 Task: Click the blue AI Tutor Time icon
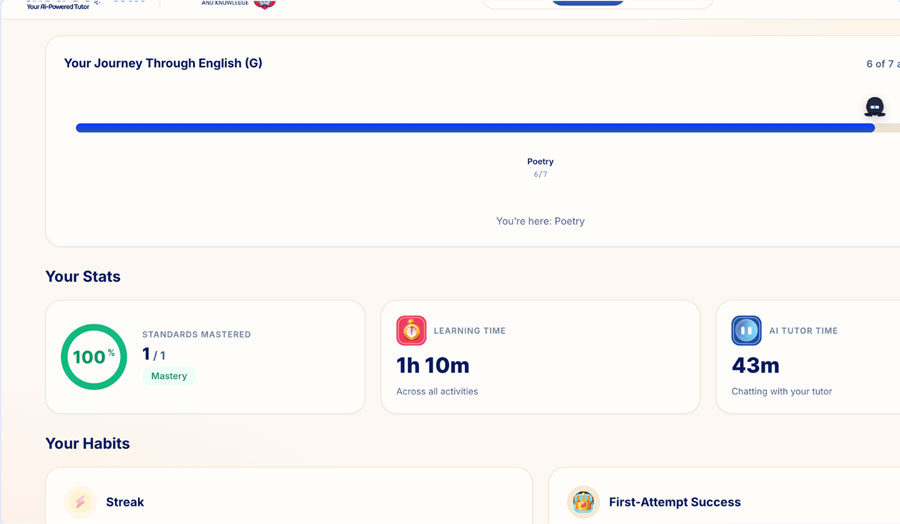746,331
